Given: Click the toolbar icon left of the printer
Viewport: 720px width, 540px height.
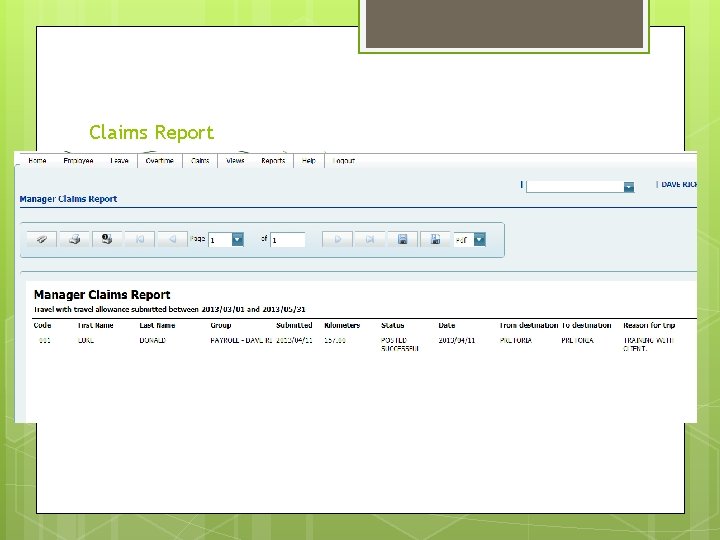Looking at the screenshot, I should (42, 239).
